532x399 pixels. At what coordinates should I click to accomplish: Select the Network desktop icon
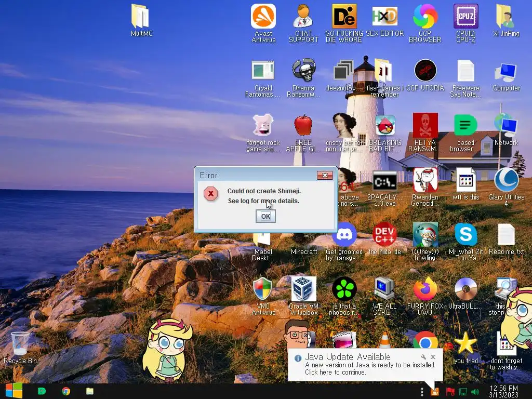pos(506,125)
